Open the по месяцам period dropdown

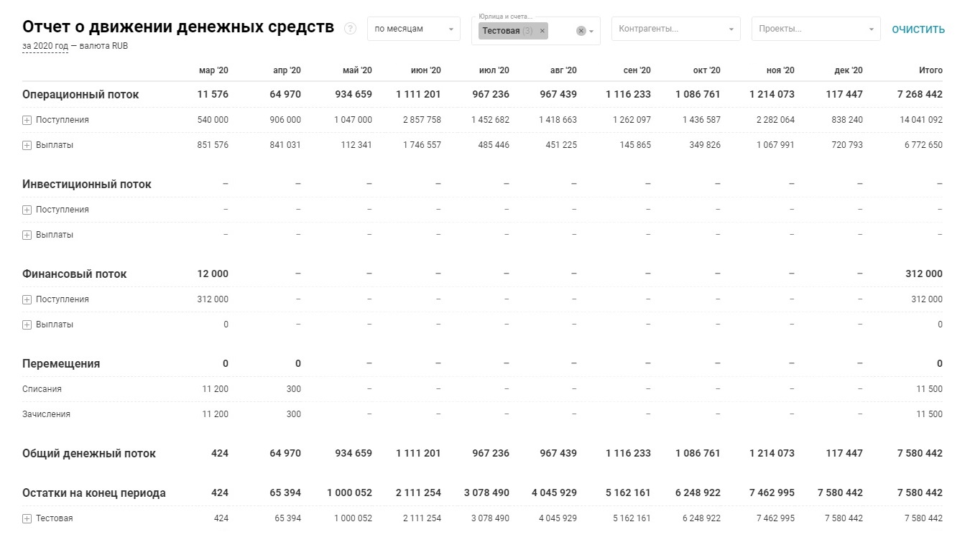pos(414,29)
